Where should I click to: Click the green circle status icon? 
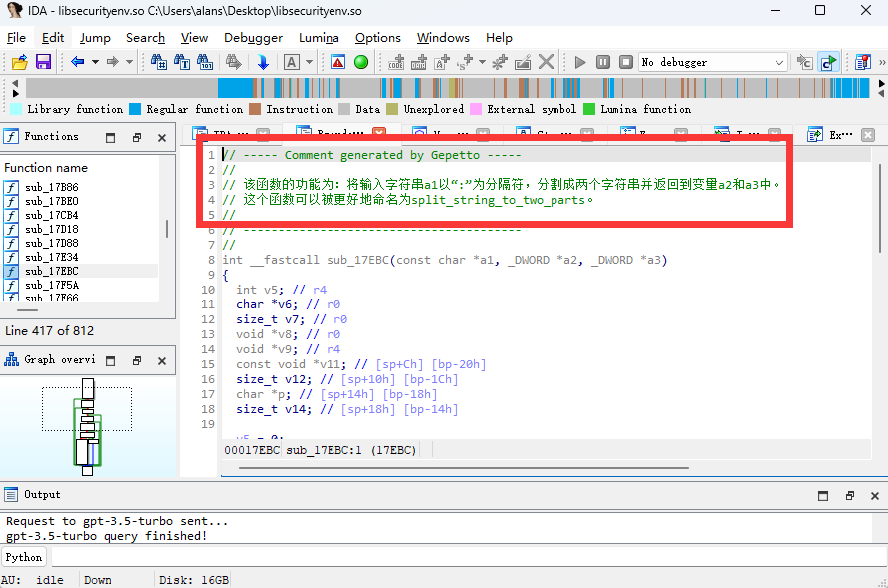point(361,62)
